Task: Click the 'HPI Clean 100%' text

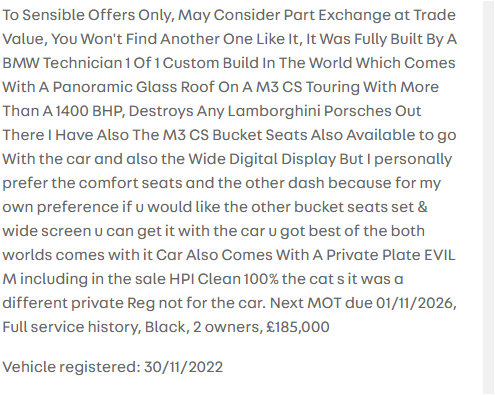Action: click(224, 279)
